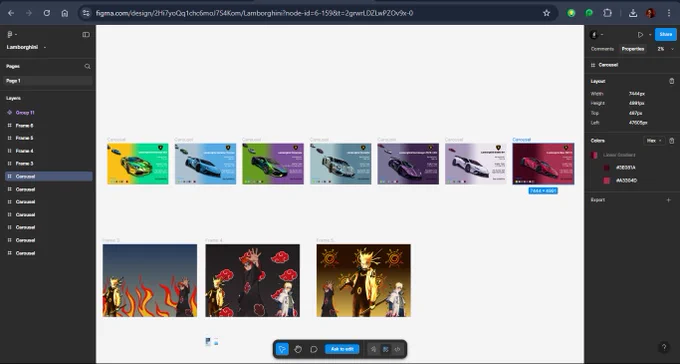This screenshot has width=680, height=364.
Task: Click the Left value
Action: (x=638, y=123)
